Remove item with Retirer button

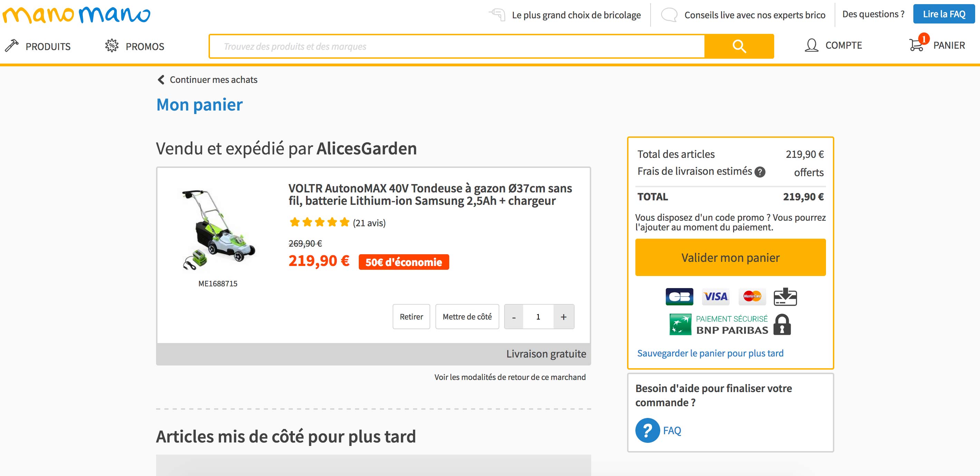(x=411, y=316)
